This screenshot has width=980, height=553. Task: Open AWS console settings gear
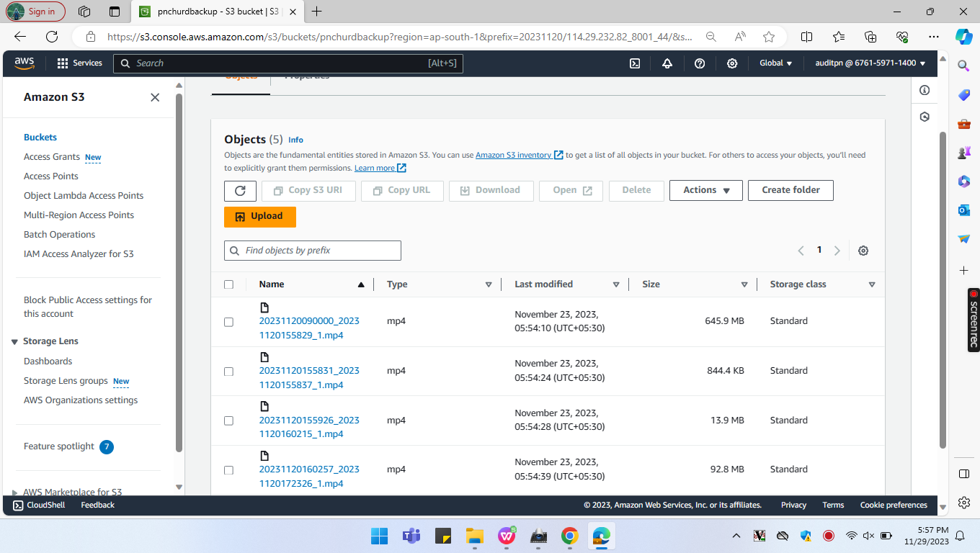click(732, 63)
